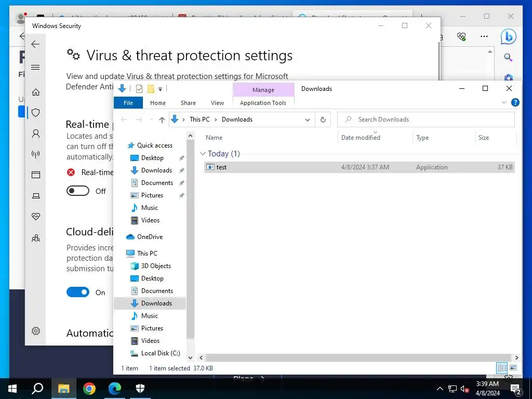Turn off Cloud-delivered protection switch

pyautogui.click(x=78, y=292)
